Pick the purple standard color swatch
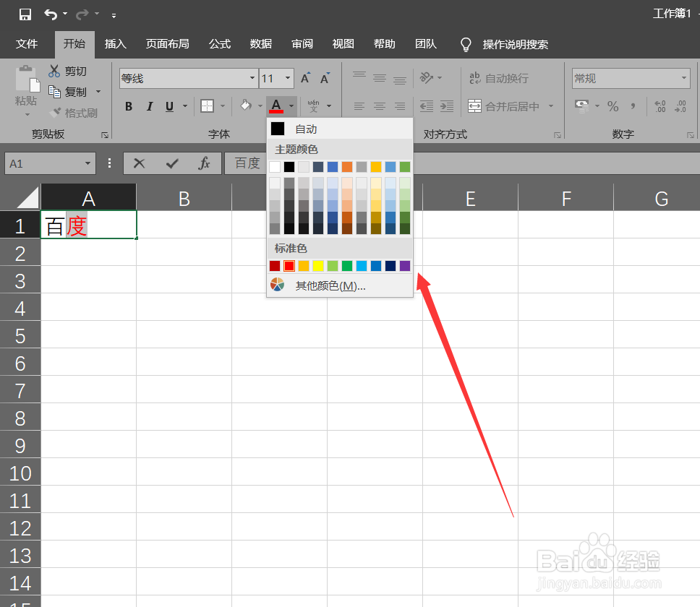 405,266
